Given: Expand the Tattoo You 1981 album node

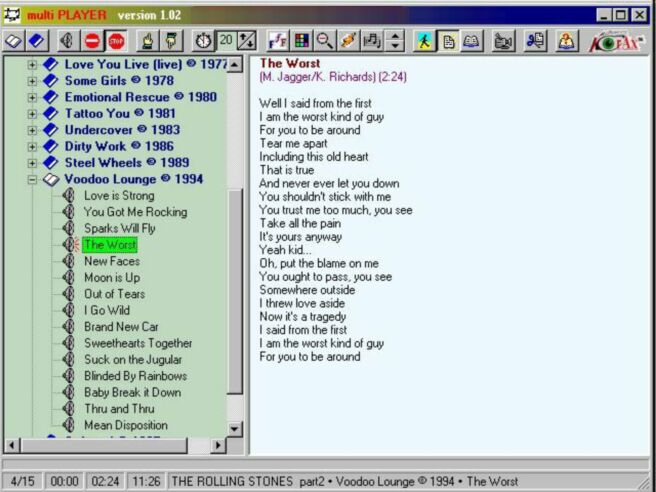Looking at the screenshot, I should [32, 113].
